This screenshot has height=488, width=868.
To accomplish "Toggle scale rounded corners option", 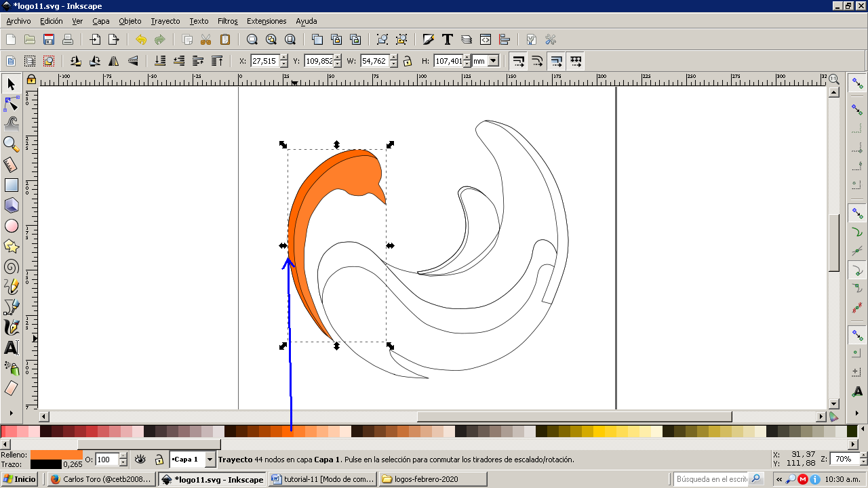I will coord(537,61).
